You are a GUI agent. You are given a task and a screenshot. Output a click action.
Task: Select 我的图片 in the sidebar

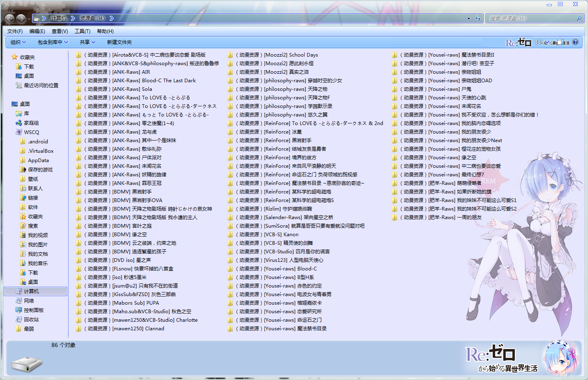click(x=34, y=245)
